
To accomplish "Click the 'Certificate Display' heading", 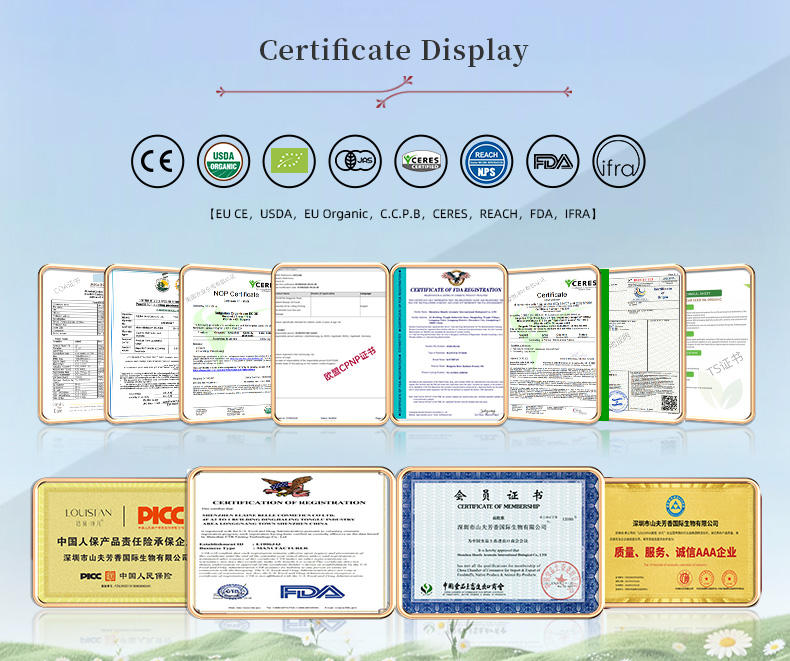I will [x=393, y=51].
